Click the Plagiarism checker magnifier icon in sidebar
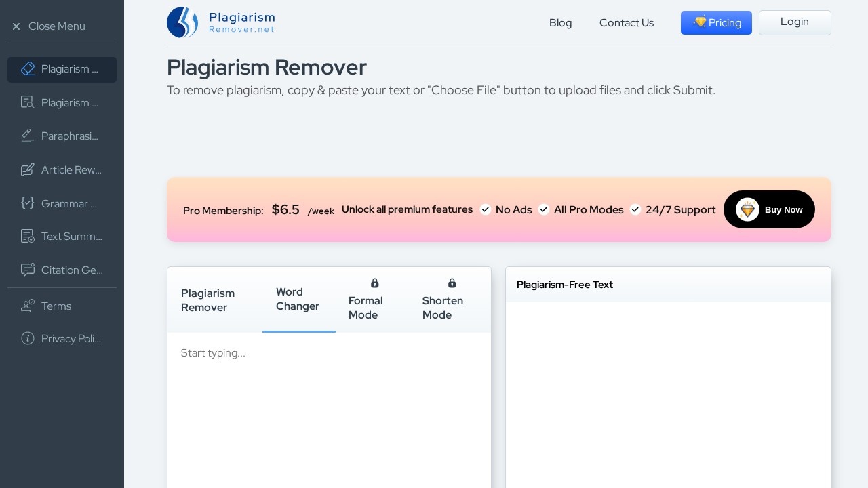This screenshot has width=868, height=488. [x=28, y=102]
